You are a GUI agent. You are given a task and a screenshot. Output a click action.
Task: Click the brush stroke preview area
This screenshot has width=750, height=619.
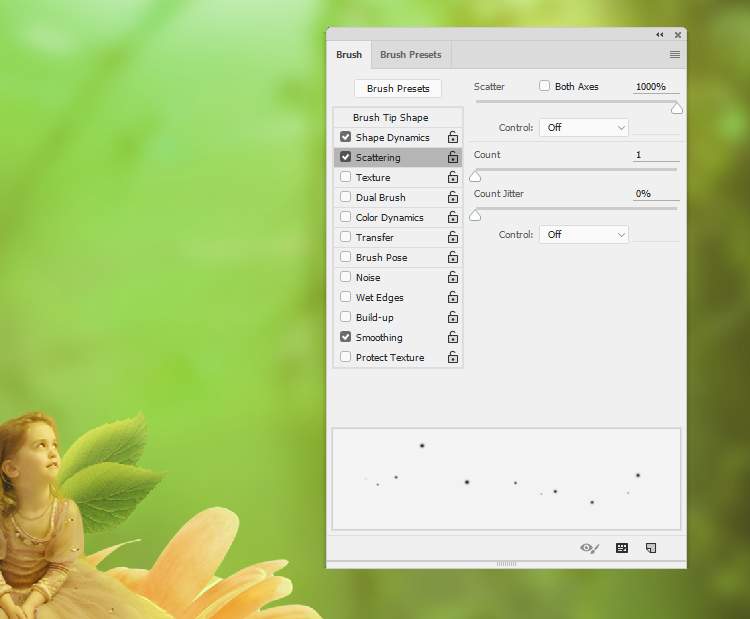[x=506, y=479]
